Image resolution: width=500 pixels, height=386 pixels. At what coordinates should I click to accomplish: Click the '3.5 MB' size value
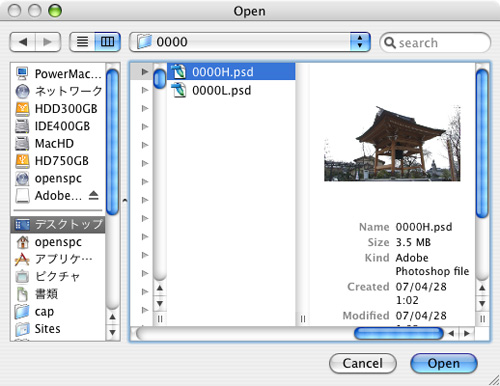click(x=413, y=242)
